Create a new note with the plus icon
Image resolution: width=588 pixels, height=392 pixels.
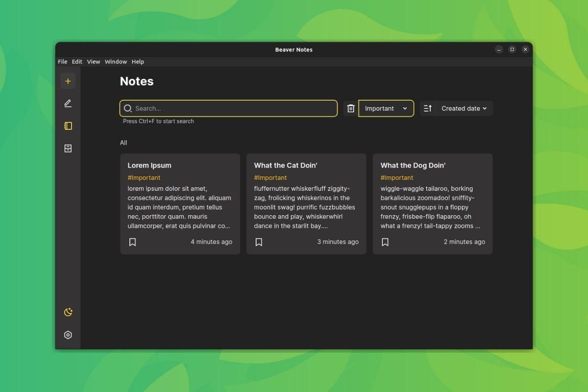tap(68, 80)
